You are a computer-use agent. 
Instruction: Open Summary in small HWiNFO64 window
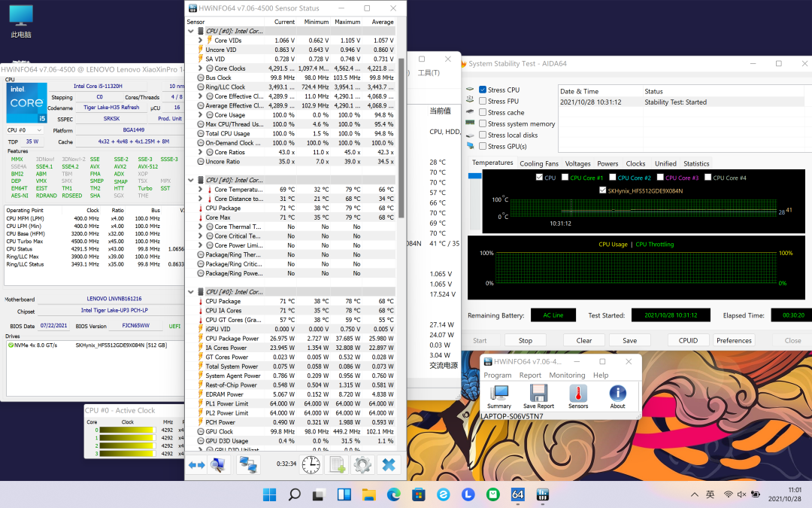click(x=499, y=397)
